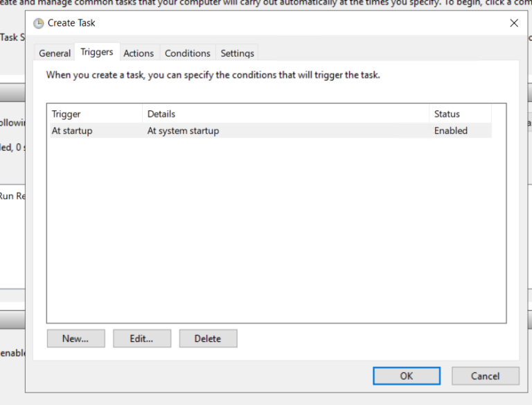
Task: Select the Triggers tab
Action: coord(96,52)
